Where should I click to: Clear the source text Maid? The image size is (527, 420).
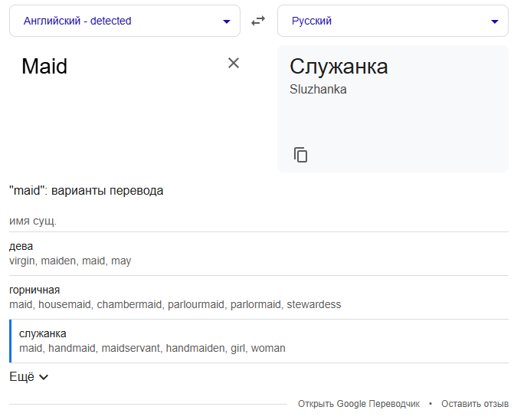pos(234,64)
